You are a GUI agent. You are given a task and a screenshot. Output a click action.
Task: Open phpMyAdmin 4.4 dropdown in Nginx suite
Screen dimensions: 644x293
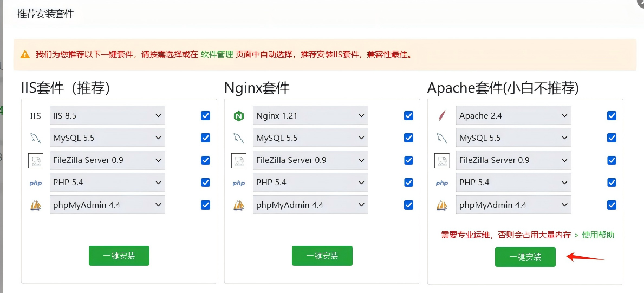tap(310, 205)
